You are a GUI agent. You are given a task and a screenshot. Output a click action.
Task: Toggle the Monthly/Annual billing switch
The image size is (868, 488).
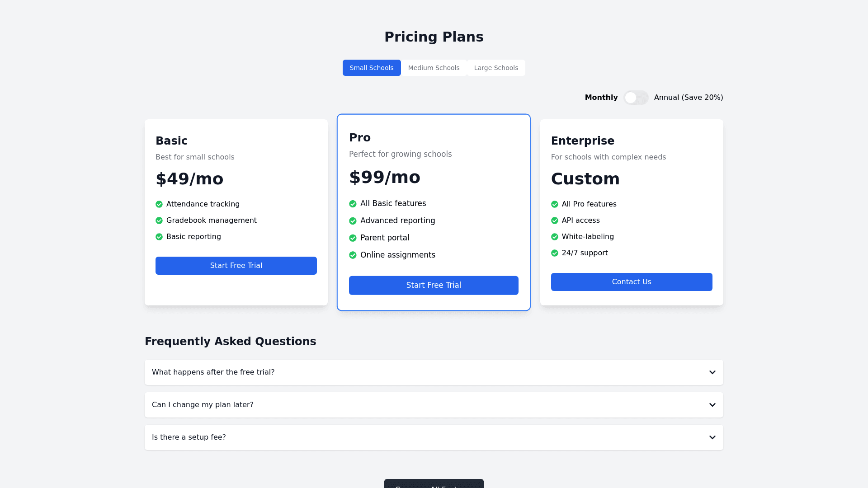click(x=636, y=98)
